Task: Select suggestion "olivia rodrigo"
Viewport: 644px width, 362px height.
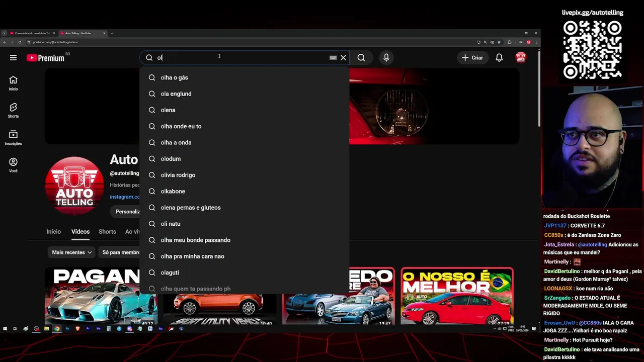Action: pyautogui.click(x=244, y=175)
